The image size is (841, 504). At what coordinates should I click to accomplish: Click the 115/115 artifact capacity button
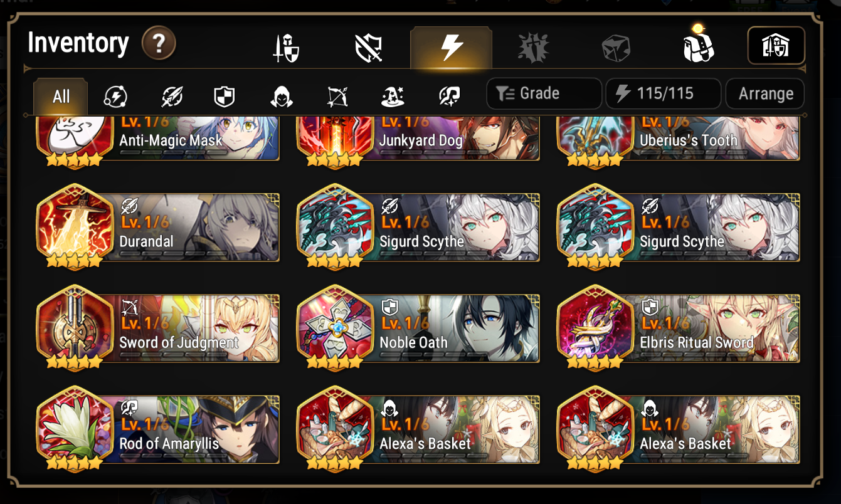click(x=664, y=94)
